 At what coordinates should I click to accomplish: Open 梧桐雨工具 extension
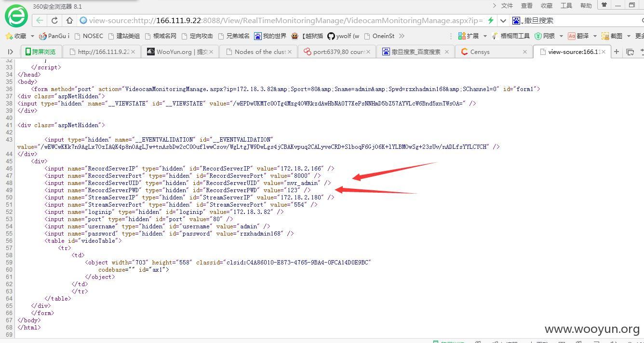pos(510,36)
